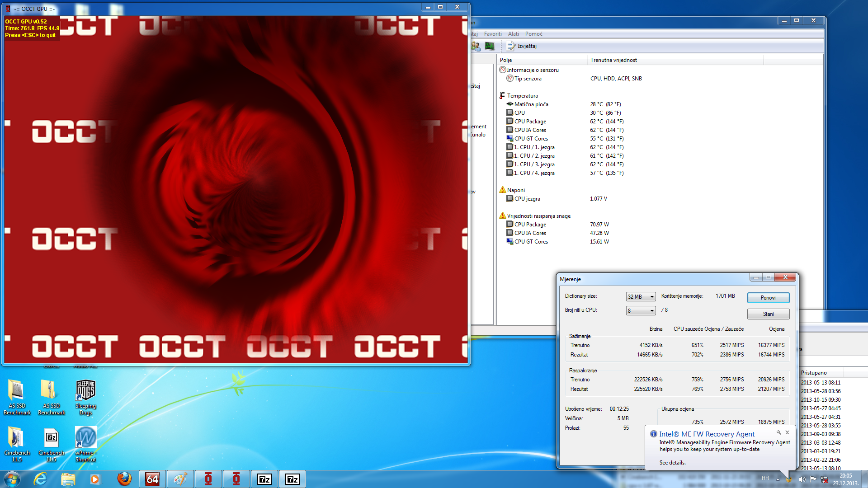Launch Internet Explorer from taskbar

40,479
